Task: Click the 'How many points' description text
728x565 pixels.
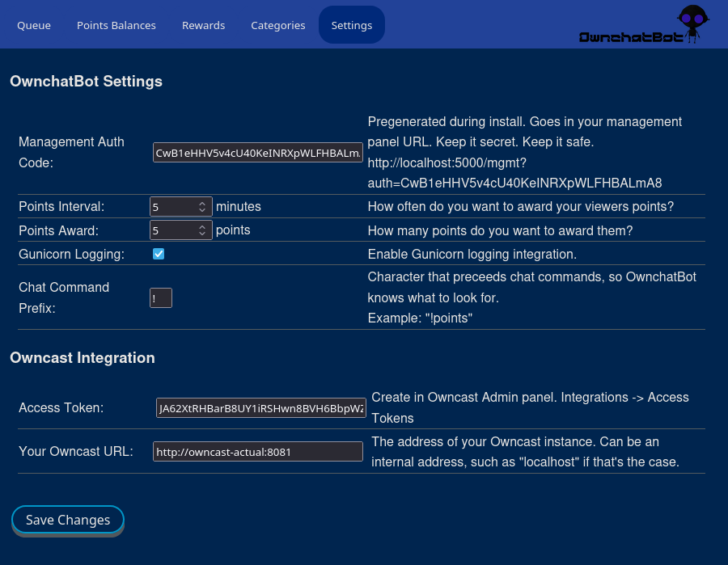Action: [500, 230]
